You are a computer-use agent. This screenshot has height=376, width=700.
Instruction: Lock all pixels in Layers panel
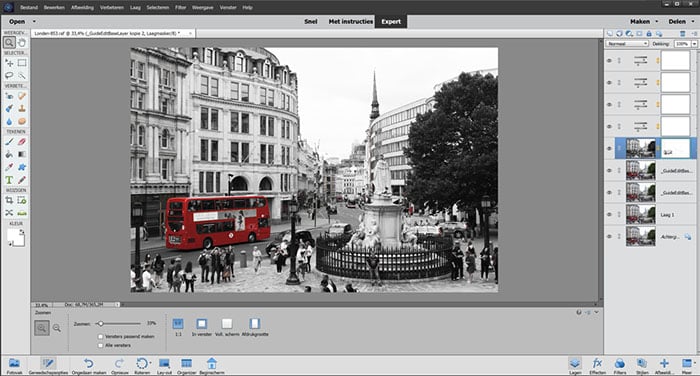click(649, 33)
